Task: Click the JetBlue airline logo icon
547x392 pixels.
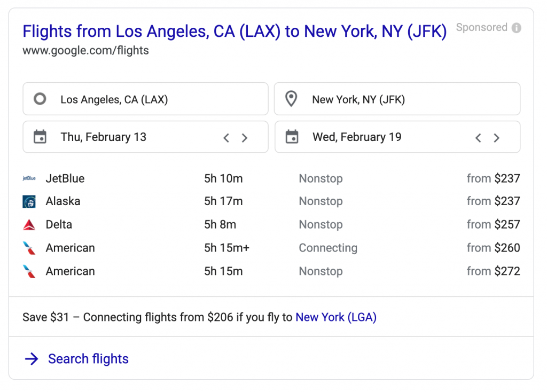Action: [29, 178]
